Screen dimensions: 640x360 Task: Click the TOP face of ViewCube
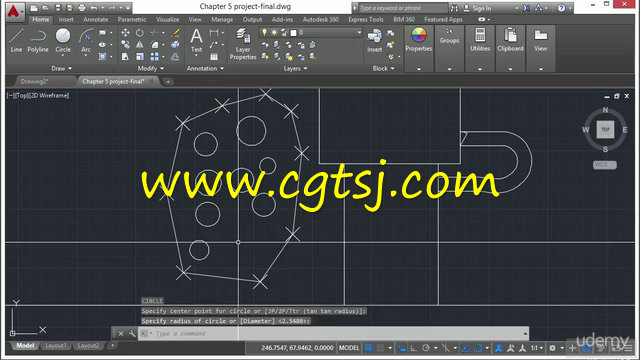605,129
